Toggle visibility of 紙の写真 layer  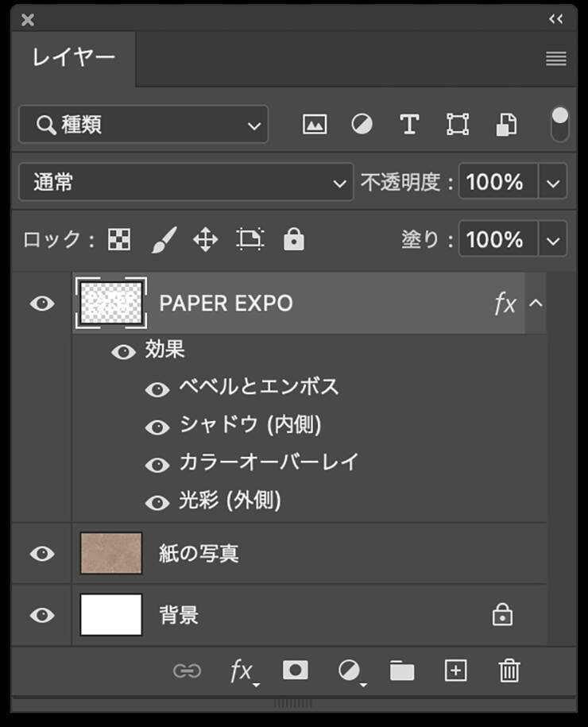click(x=42, y=553)
